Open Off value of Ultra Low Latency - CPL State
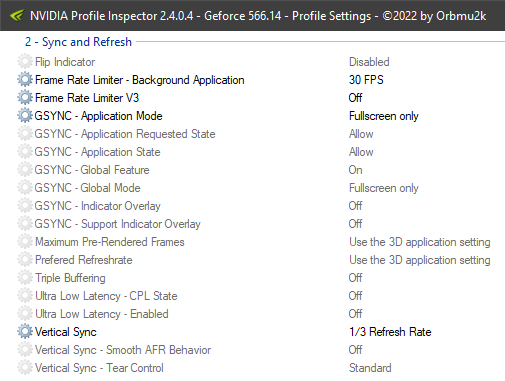Image resolution: width=505 pixels, height=381 pixels. click(355, 296)
